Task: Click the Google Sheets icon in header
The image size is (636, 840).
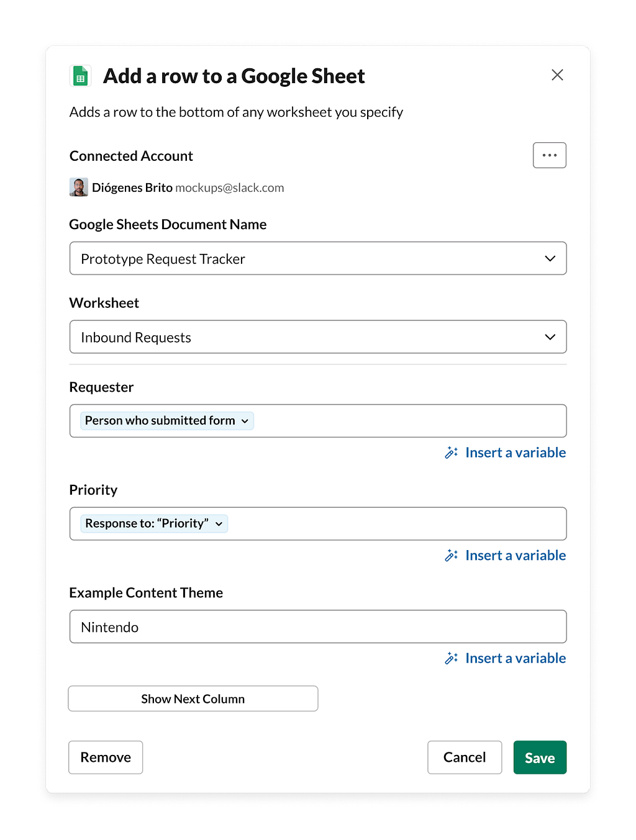Action: [x=80, y=76]
